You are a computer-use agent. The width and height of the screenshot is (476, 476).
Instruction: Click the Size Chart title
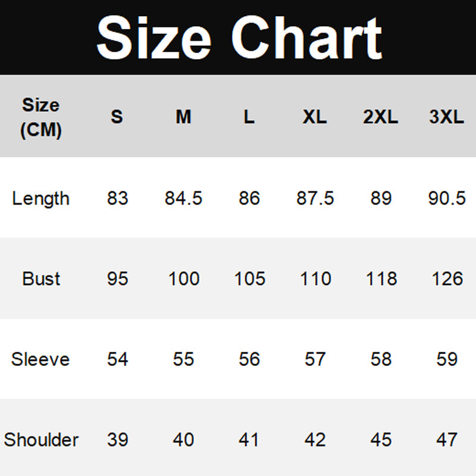[x=238, y=37]
